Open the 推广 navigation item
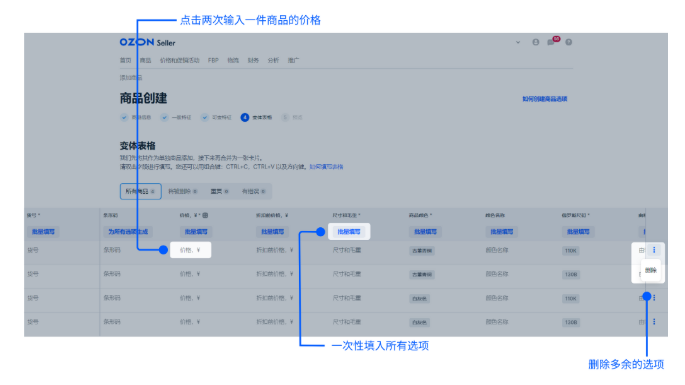 coord(294,60)
